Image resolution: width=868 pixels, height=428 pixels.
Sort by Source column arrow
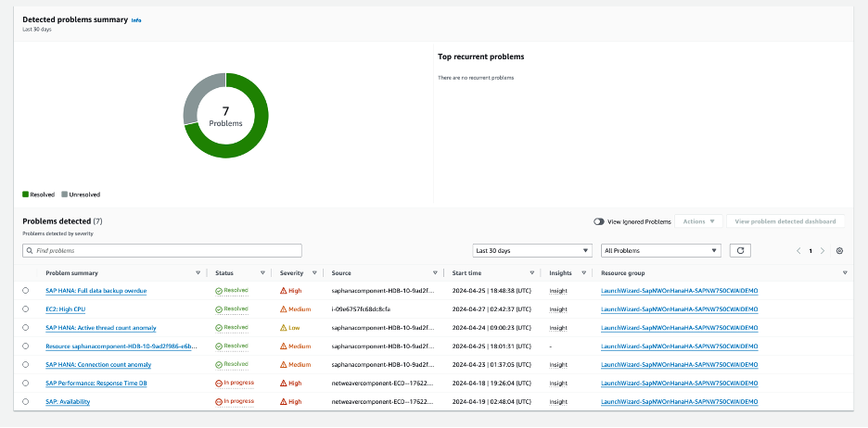point(435,273)
